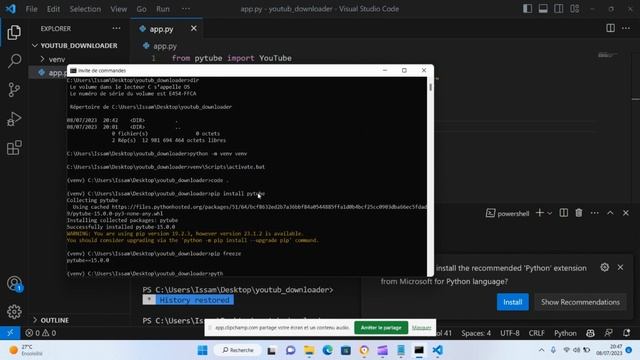Install the recommended Python extension
This screenshot has width=640, height=360.
[513, 302]
